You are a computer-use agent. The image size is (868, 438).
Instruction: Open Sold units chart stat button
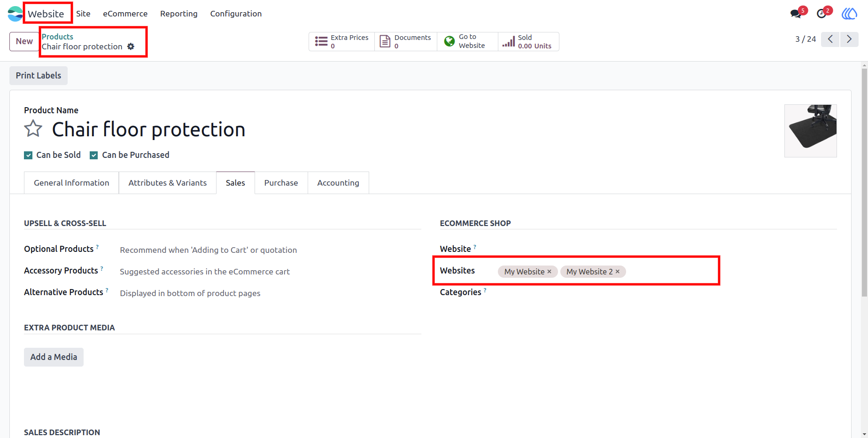528,41
